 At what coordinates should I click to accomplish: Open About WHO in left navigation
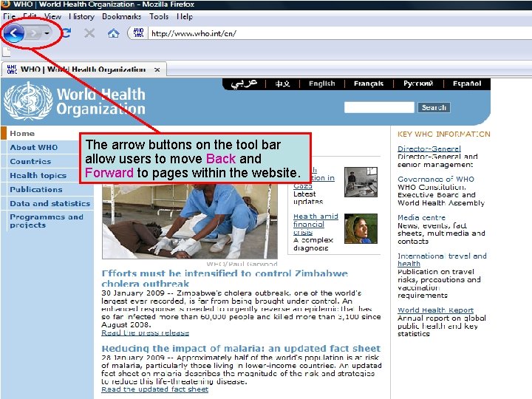33,147
